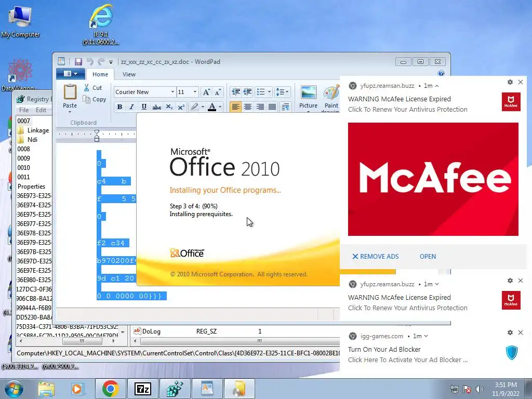Click the Paragraph settings icon
The width and height of the screenshot is (532, 399).
pos(285,107)
